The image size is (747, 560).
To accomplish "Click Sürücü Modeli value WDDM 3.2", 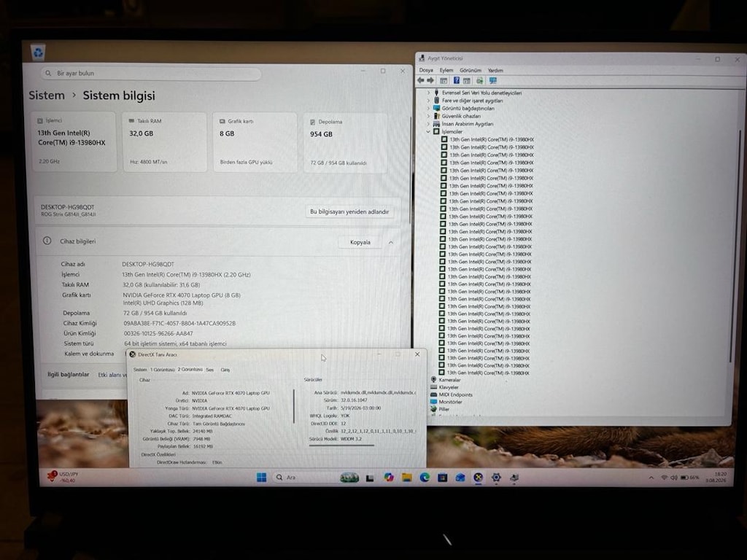I will pyautogui.click(x=351, y=439).
